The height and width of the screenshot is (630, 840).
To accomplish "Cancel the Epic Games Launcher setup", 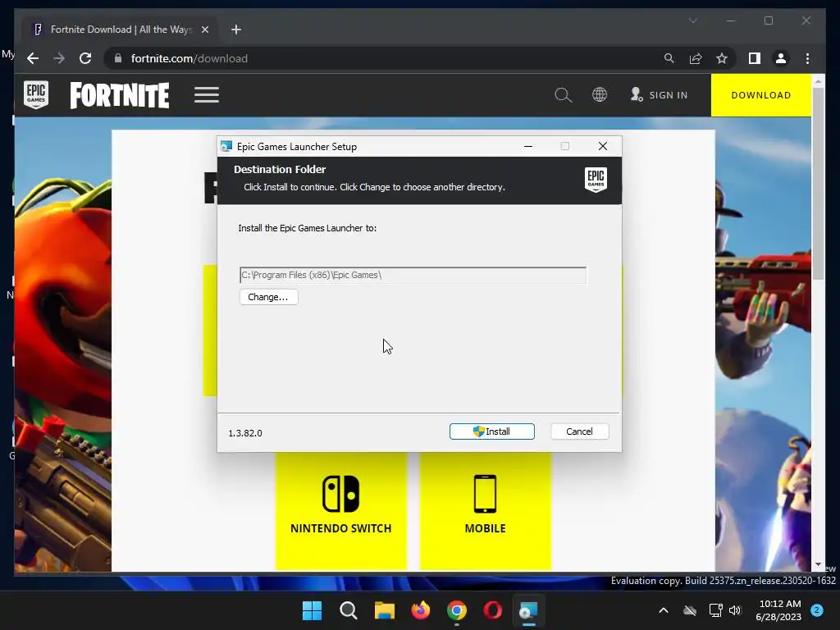I will click(580, 431).
